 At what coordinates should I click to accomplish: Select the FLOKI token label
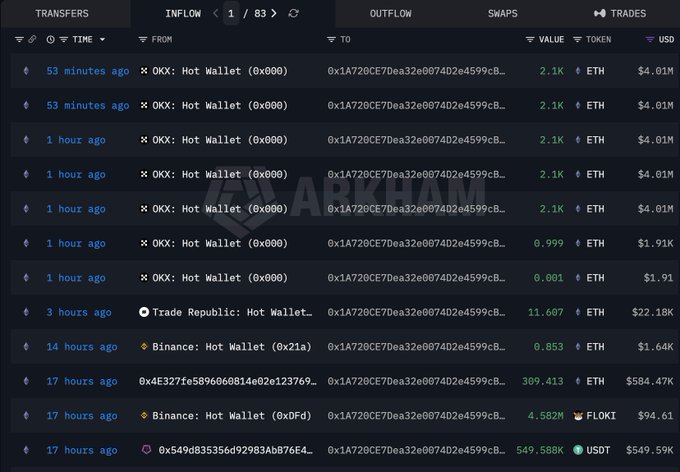pos(601,416)
